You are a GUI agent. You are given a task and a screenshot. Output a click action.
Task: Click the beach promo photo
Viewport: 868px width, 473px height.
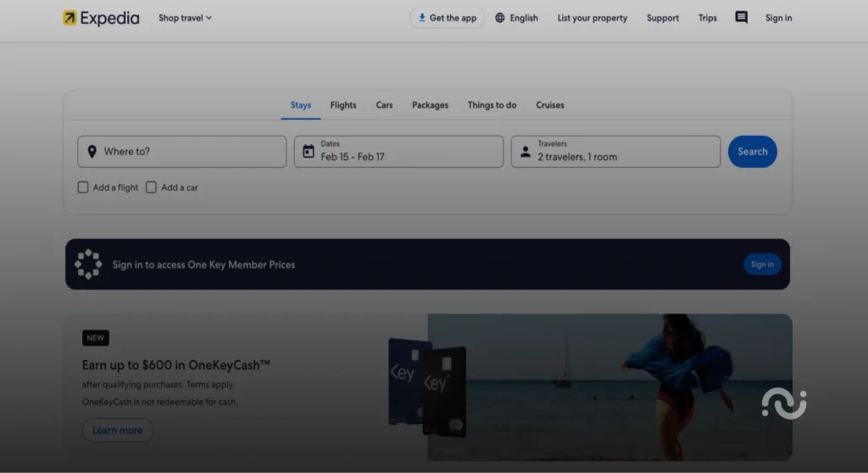[x=610, y=387]
